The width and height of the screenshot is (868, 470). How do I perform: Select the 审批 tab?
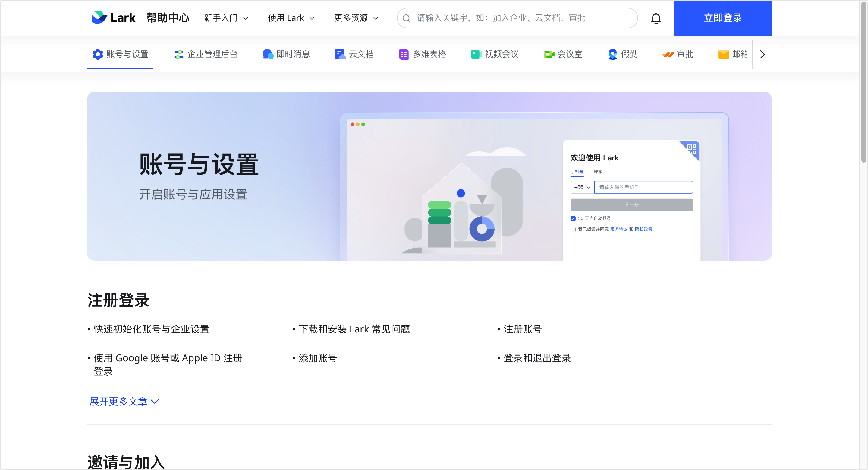click(678, 54)
